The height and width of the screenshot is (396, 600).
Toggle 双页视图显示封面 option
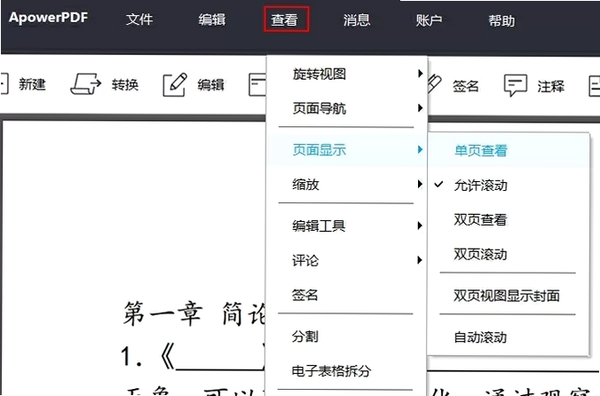[508, 295]
